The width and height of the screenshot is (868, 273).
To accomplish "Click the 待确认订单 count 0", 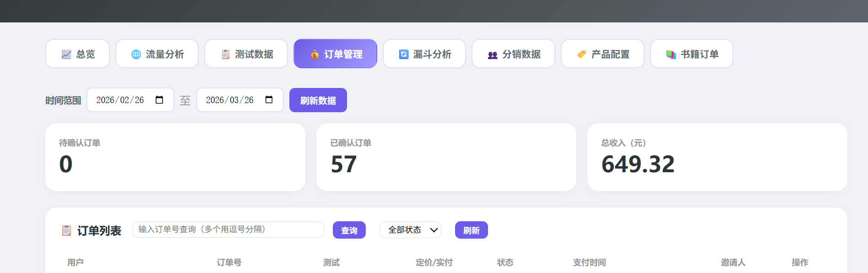I will click(x=66, y=164).
